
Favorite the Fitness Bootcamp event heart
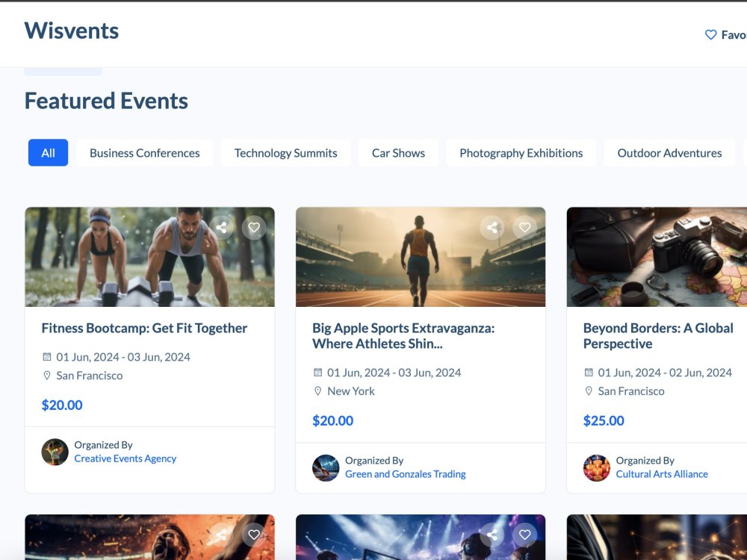(x=254, y=228)
